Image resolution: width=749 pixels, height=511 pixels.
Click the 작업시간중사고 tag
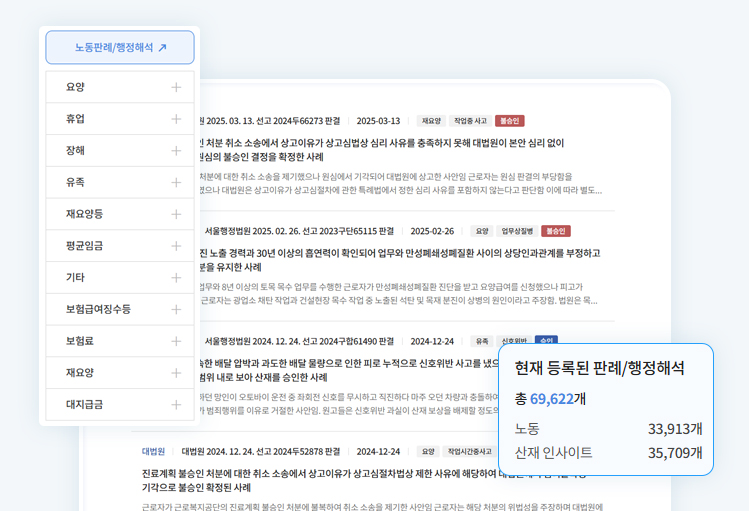click(x=469, y=451)
